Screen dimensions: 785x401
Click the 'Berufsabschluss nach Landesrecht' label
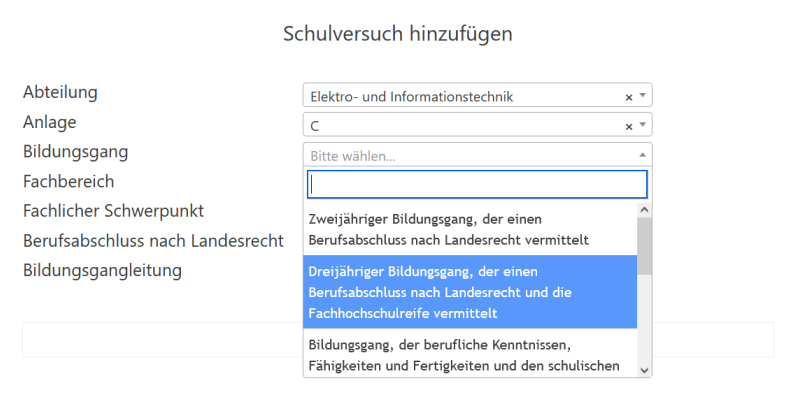[153, 241]
